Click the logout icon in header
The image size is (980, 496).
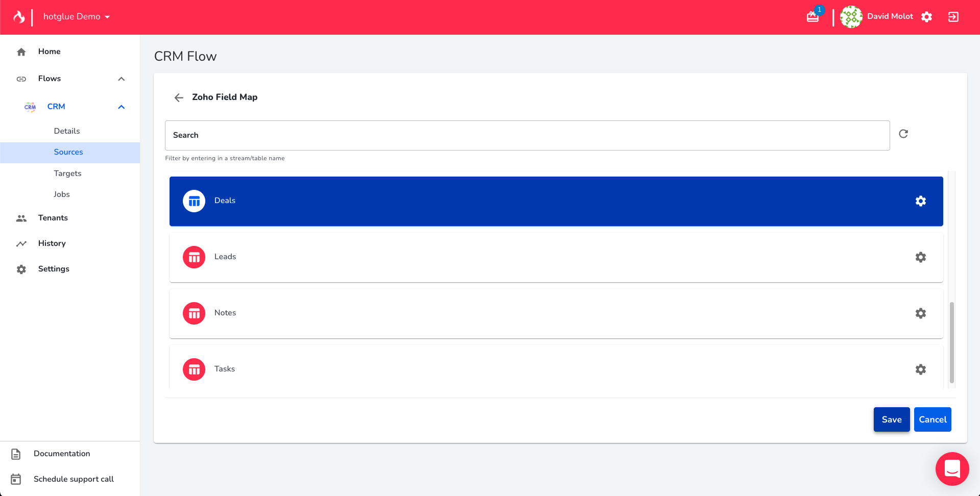(953, 17)
